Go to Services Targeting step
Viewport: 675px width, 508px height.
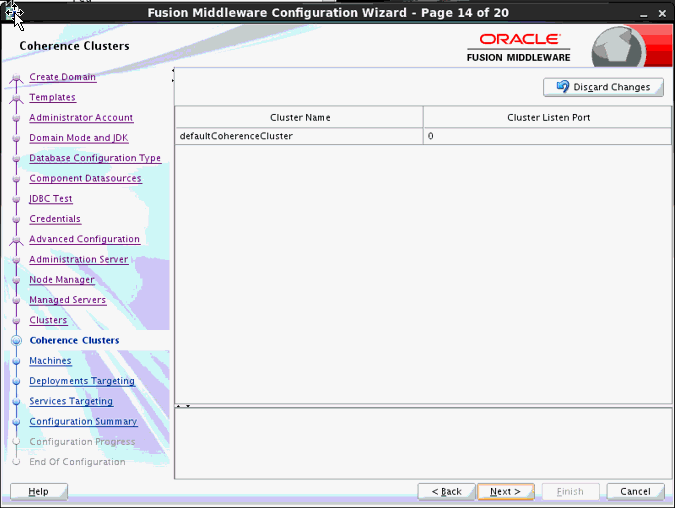[71, 401]
